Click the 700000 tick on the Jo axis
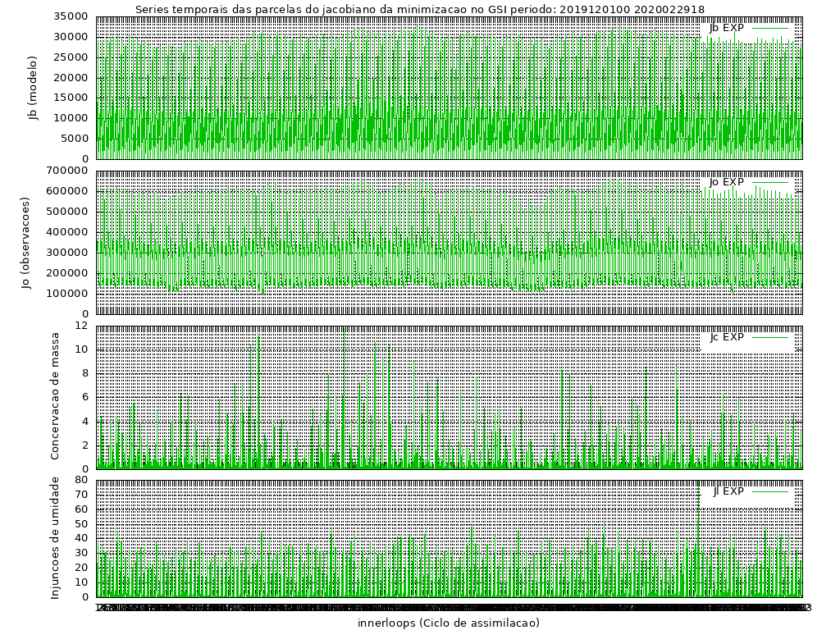 pyautogui.click(x=66, y=171)
